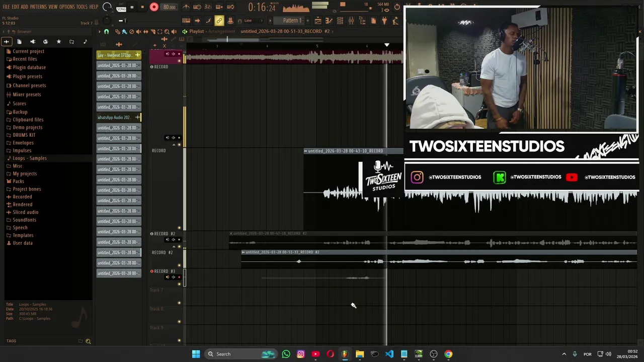This screenshot has height=362, width=644.
Task: Open the Pattern 1 selector
Action: point(292,21)
